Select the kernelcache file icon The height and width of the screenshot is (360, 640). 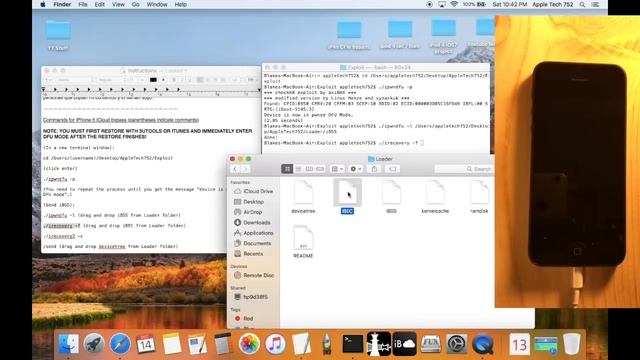point(435,193)
